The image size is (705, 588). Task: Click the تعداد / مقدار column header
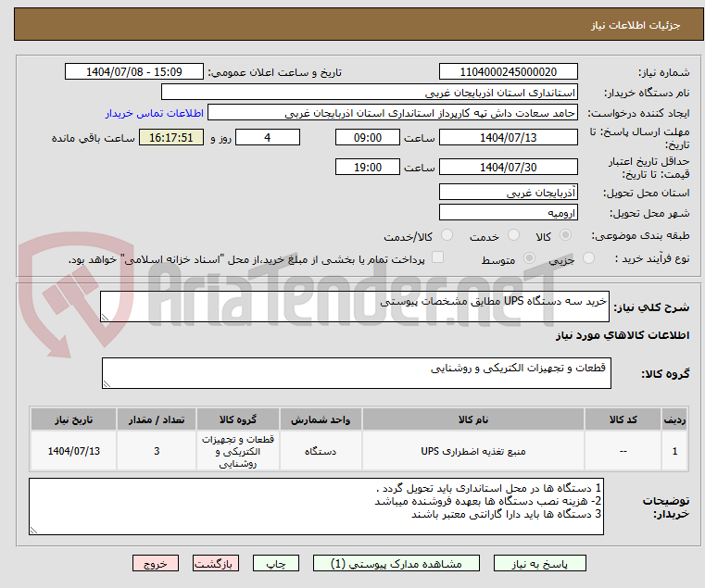pos(157,419)
